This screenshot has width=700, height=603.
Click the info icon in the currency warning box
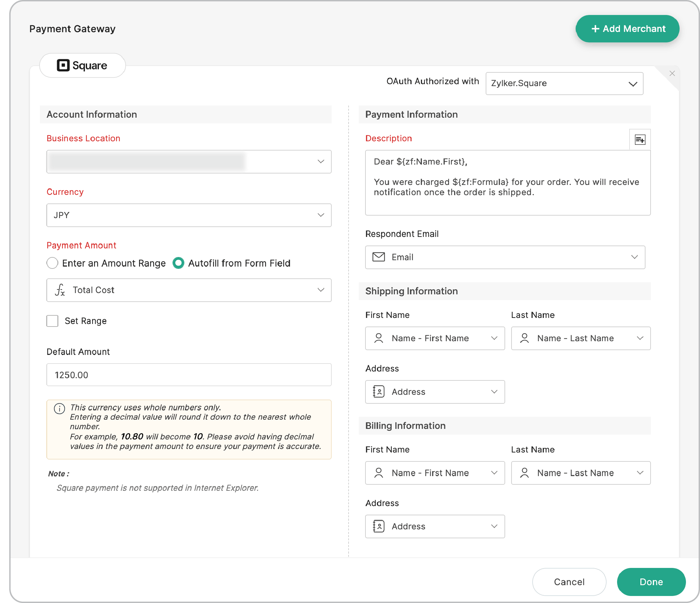[59, 409]
